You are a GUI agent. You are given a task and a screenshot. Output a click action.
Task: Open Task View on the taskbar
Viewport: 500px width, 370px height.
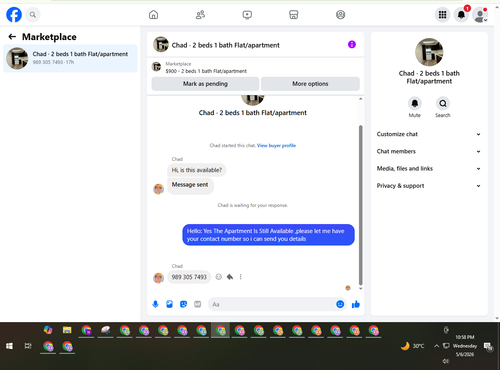pyautogui.click(x=28, y=346)
